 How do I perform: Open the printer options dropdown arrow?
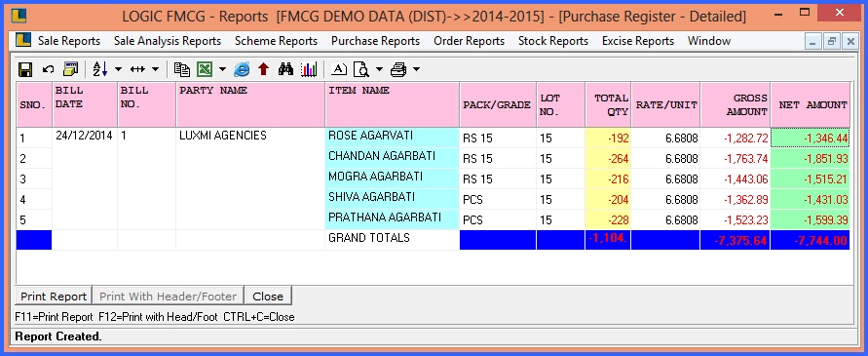(x=416, y=69)
